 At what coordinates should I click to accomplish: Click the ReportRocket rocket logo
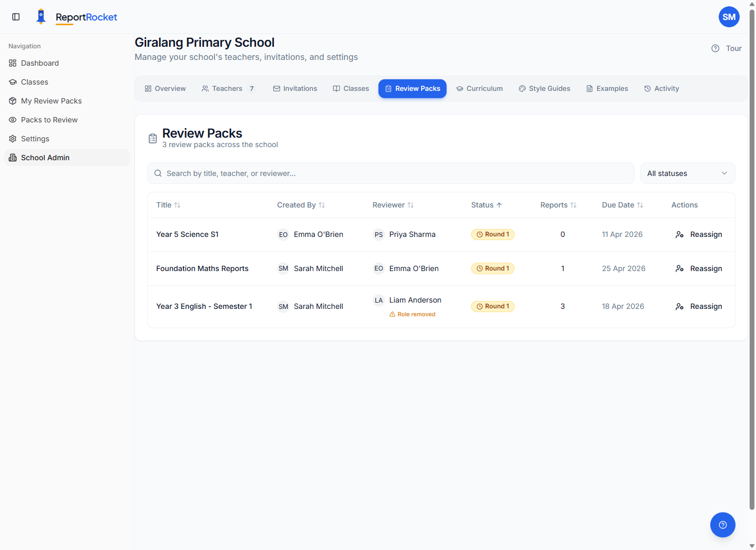click(40, 16)
